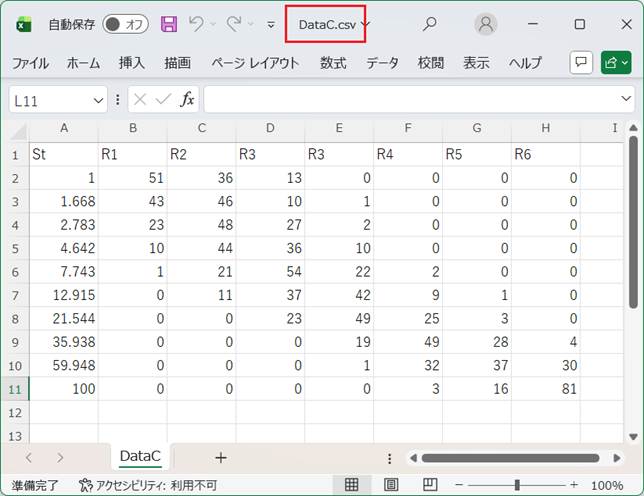Click the insert function fx icon

[x=187, y=100]
